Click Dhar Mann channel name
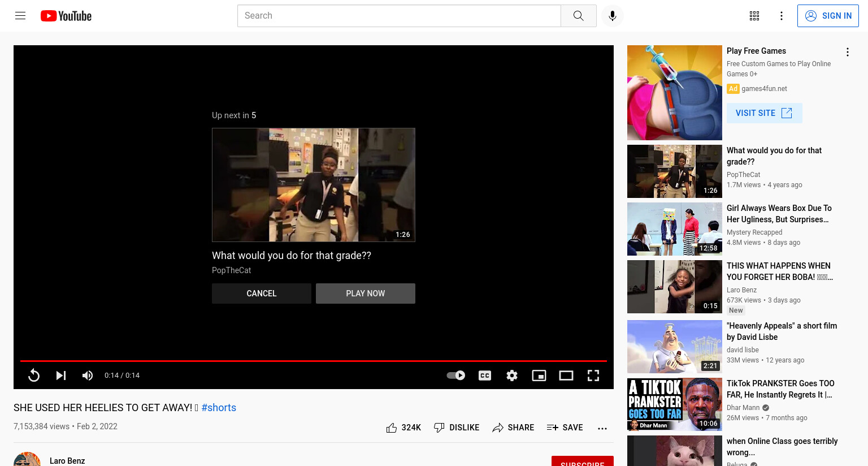 coord(743,408)
